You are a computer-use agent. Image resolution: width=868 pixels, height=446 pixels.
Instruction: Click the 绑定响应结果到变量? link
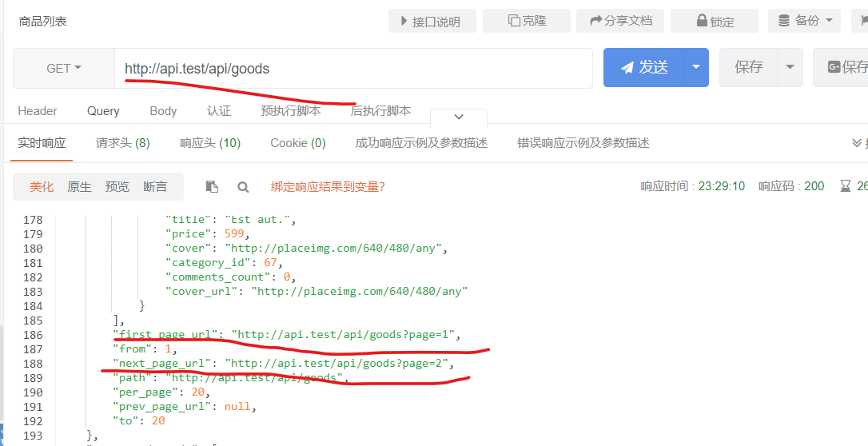click(x=328, y=187)
